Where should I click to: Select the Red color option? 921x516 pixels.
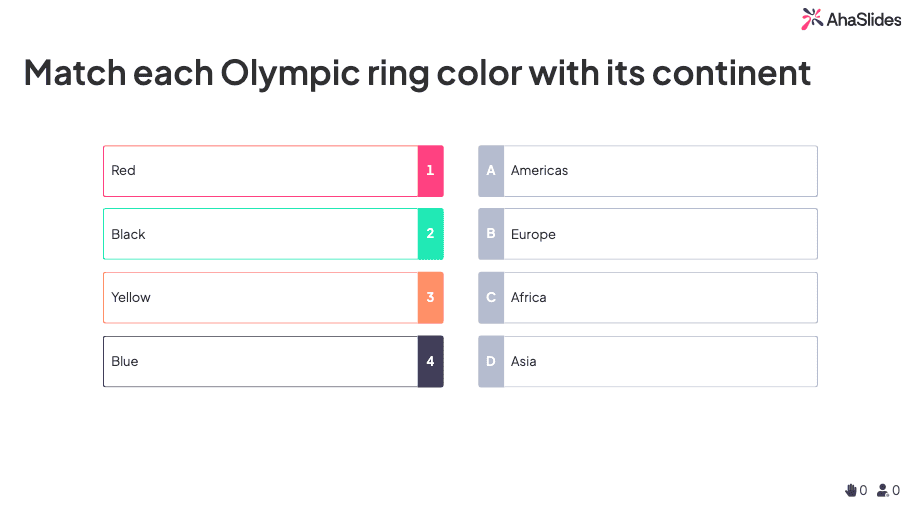click(260, 171)
